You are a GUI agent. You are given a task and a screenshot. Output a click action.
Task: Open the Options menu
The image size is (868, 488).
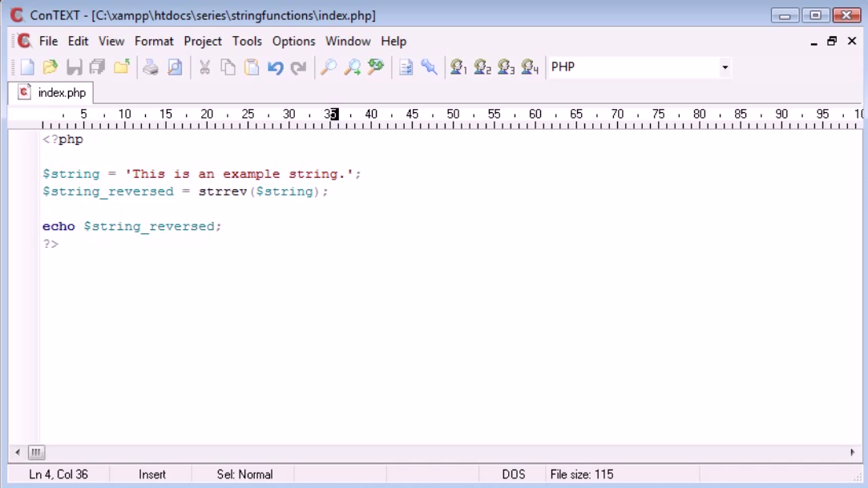[293, 41]
